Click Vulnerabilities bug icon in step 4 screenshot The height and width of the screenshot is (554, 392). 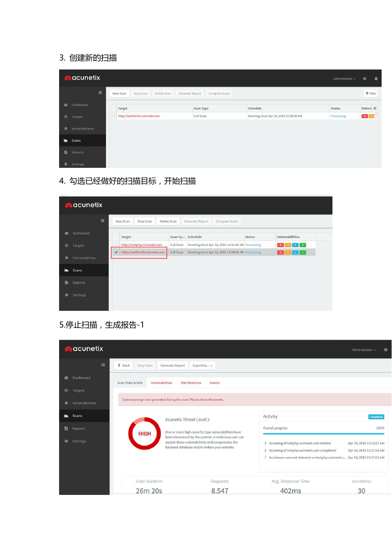tap(67, 258)
